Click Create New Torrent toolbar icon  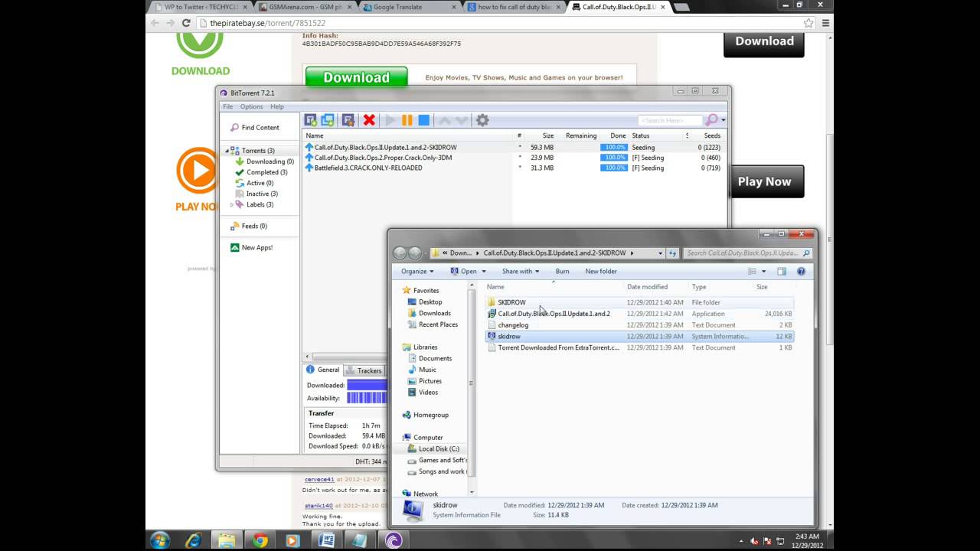pos(348,120)
